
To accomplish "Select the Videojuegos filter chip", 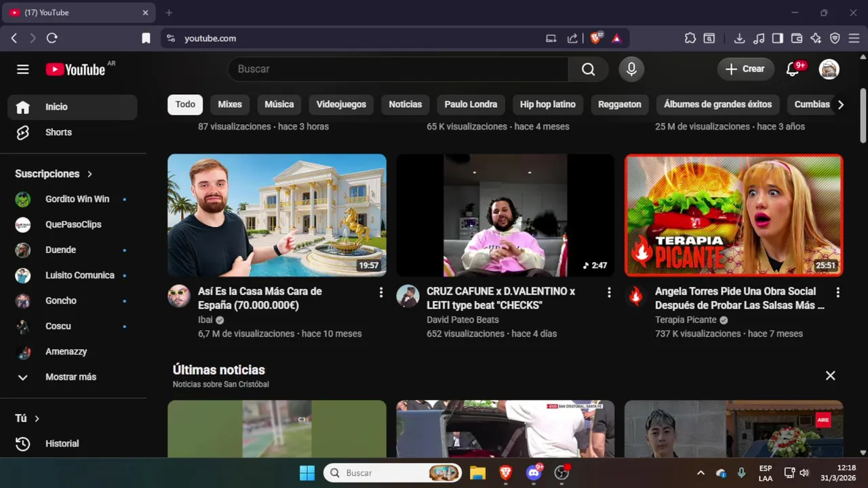I will click(341, 104).
